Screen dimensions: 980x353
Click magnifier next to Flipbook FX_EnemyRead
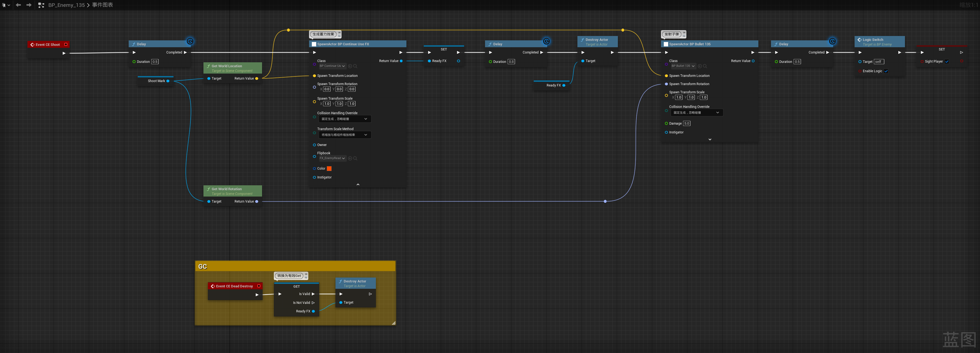click(355, 158)
